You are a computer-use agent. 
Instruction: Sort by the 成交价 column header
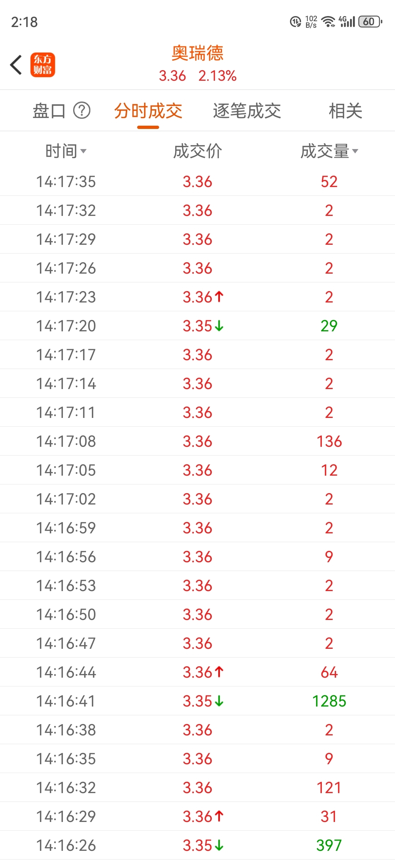pos(197,151)
